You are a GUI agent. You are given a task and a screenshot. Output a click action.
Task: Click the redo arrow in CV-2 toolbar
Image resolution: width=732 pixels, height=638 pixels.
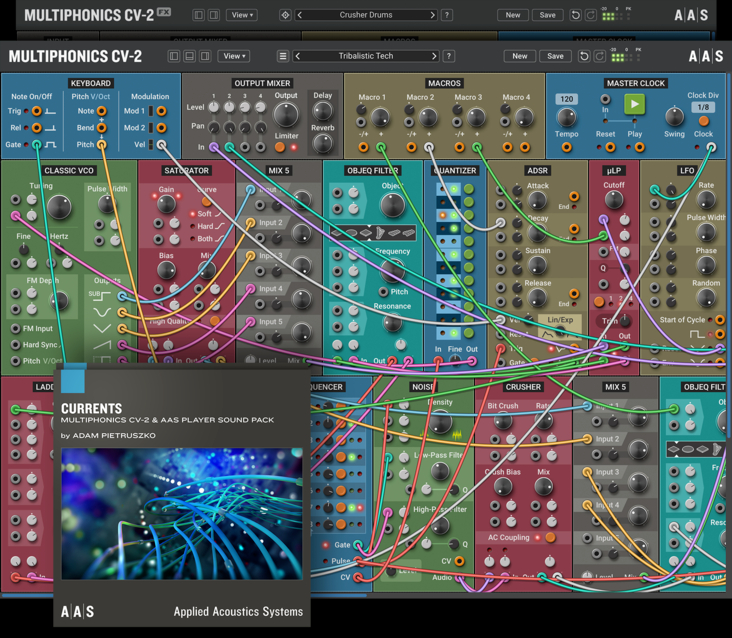(601, 56)
